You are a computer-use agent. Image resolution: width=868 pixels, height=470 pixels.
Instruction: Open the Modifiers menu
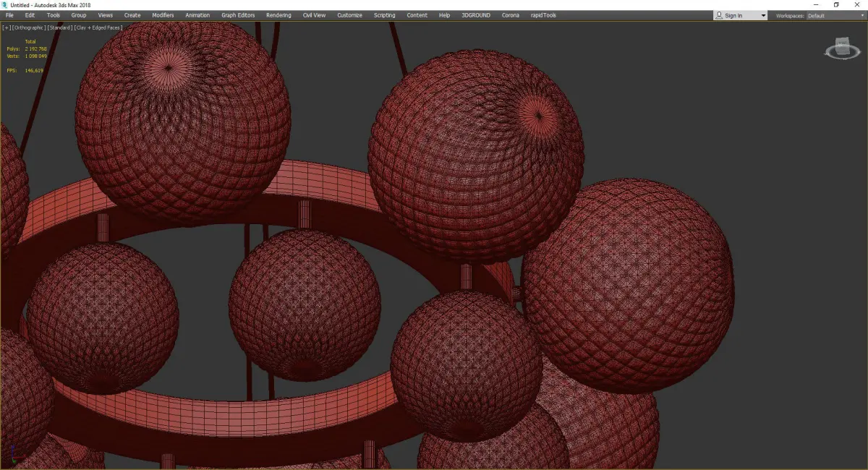[163, 15]
